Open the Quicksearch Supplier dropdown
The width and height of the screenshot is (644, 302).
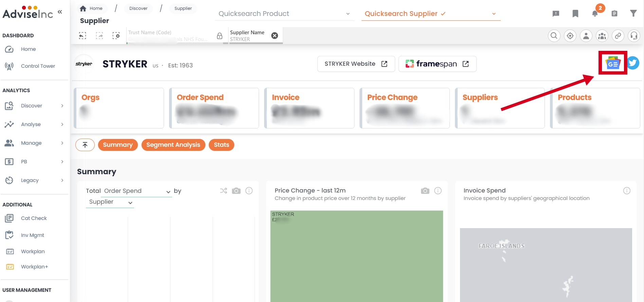(431, 14)
